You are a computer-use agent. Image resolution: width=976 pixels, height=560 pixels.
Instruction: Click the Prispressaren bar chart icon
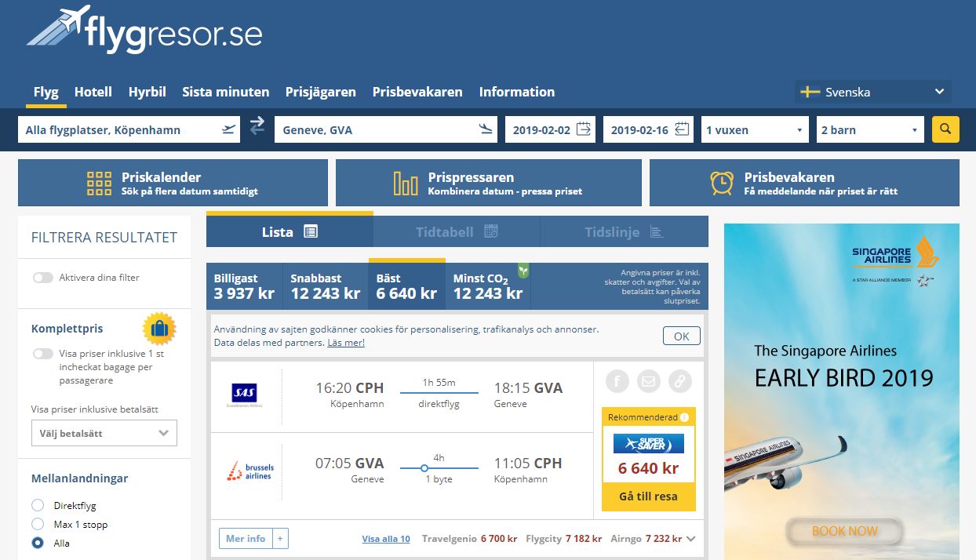[x=406, y=184]
